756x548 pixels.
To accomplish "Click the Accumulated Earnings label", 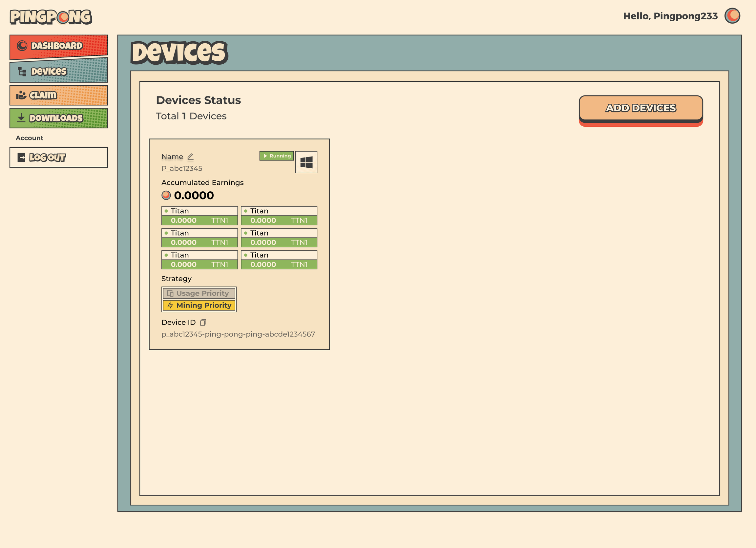I will pyautogui.click(x=202, y=183).
